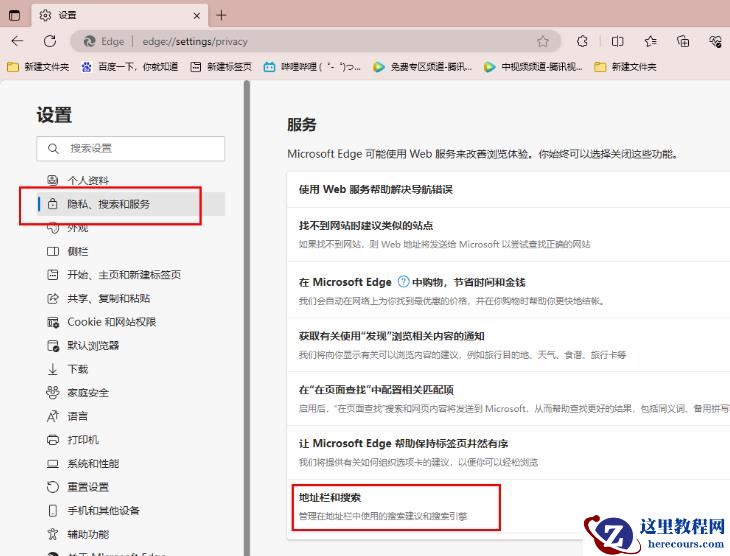The width and height of the screenshot is (730, 556).
Task: Open 共享、复制和粘贴 section
Action: [131, 298]
